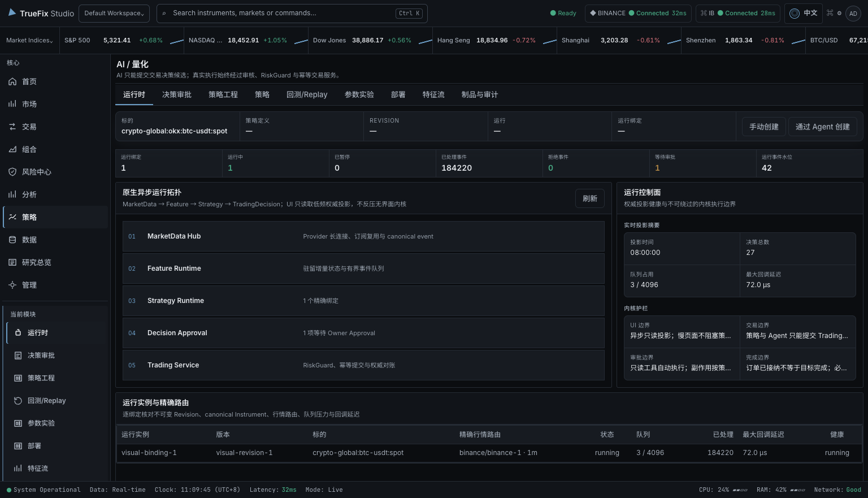Click the Dow Jones ticker item
The height and width of the screenshot is (498, 868).
(370, 40)
